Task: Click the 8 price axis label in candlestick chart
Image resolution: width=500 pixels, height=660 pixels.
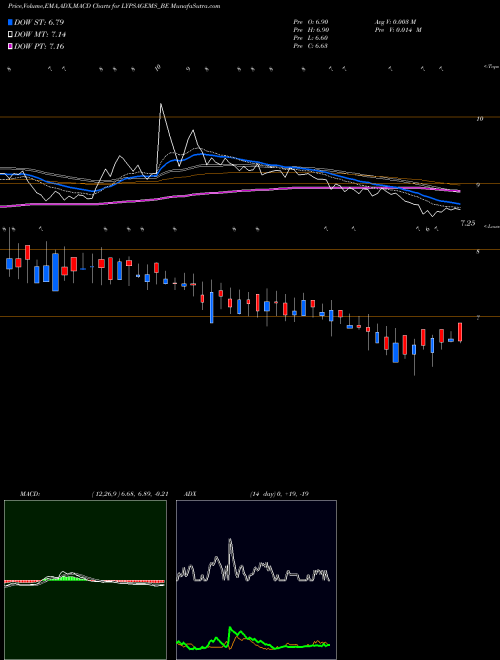Action: click(x=478, y=252)
